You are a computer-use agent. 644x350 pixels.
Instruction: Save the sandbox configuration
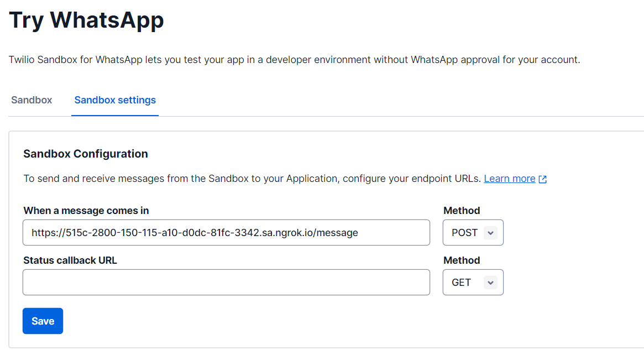tap(43, 321)
